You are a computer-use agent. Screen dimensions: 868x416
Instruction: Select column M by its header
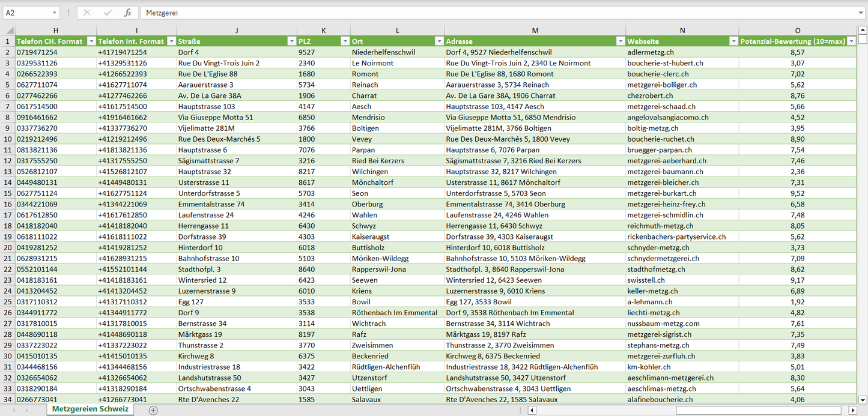[535, 31]
